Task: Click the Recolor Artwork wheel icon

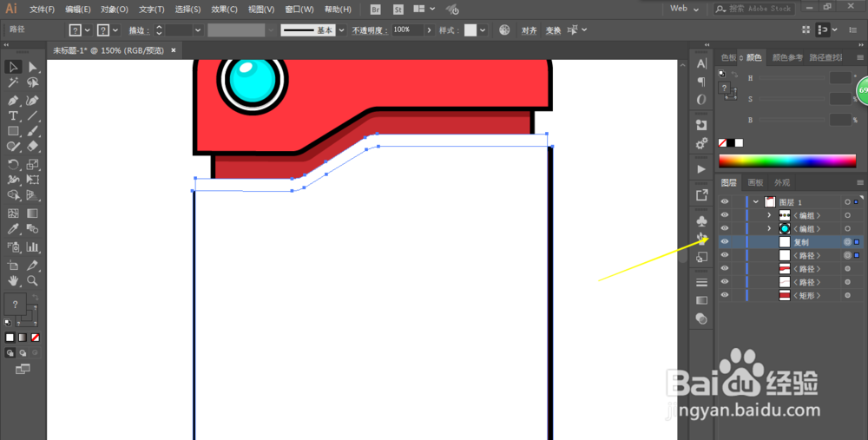Action: click(x=504, y=30)
